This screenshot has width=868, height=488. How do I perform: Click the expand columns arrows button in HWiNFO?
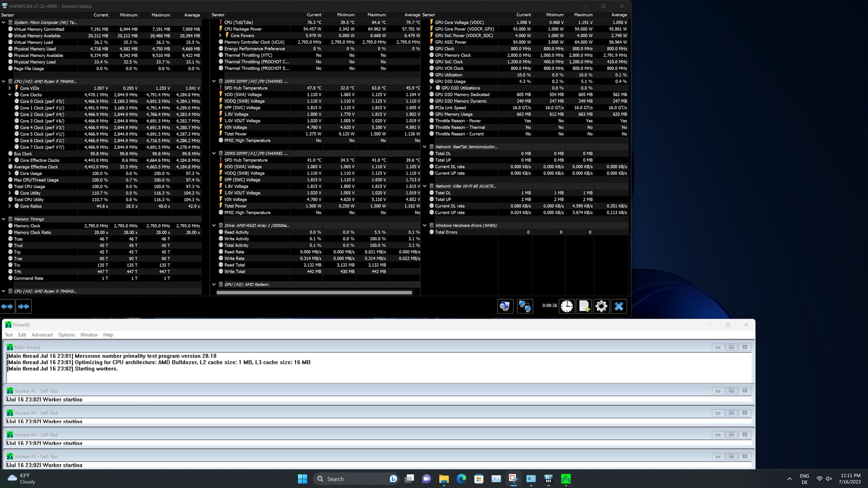[7, 306]
